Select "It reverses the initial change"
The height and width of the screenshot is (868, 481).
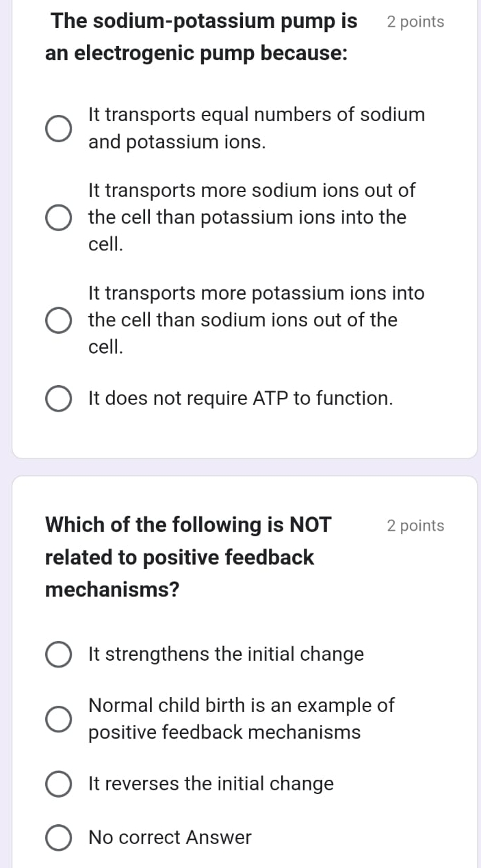[58, 783]
